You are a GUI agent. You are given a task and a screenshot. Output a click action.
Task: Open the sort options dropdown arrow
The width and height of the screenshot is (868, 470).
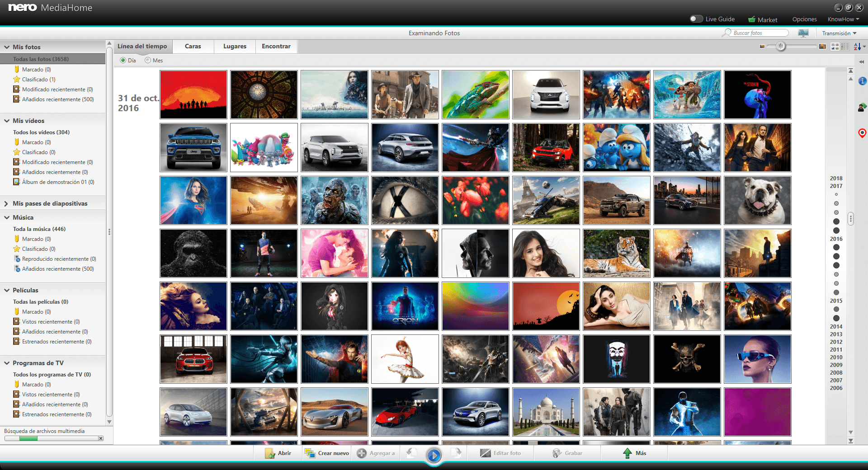click(864, 47)
